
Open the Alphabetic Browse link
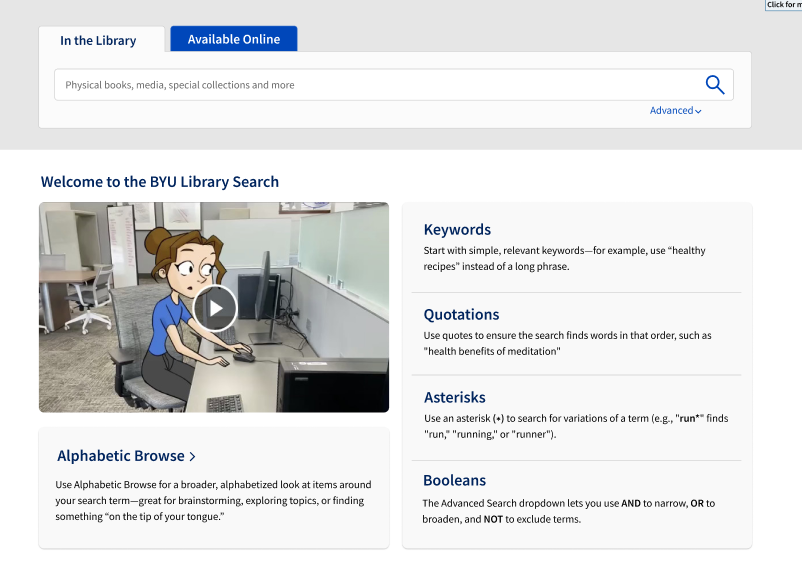pyautogui.click(x=121, y=456)
